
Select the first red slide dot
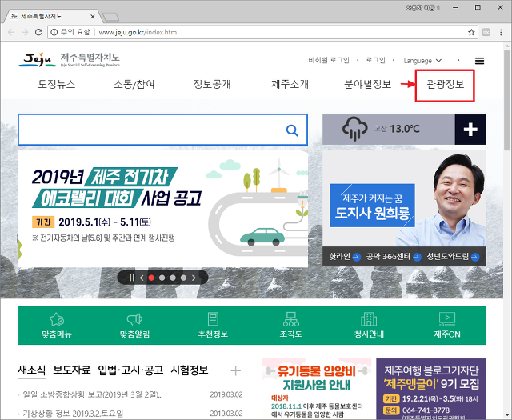click(x=151, y=278)
